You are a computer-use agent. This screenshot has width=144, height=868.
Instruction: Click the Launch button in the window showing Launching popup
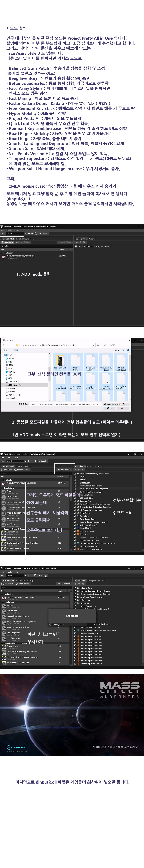pos(43,575)
